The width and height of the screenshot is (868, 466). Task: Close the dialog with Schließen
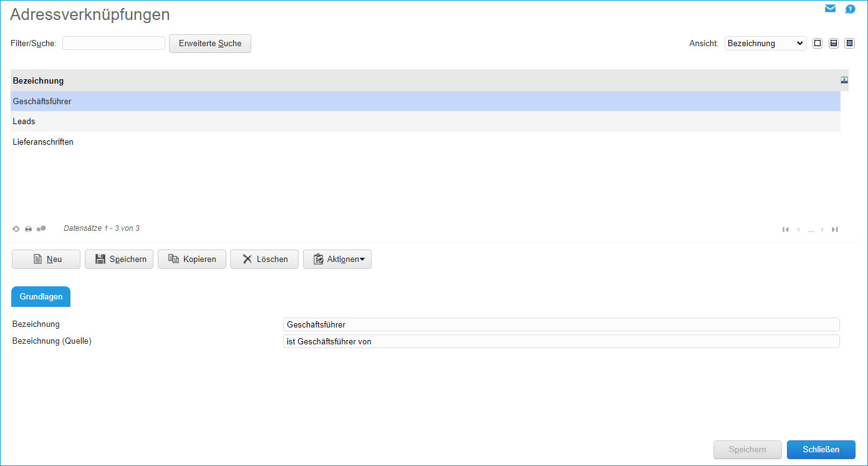point(821,450)
